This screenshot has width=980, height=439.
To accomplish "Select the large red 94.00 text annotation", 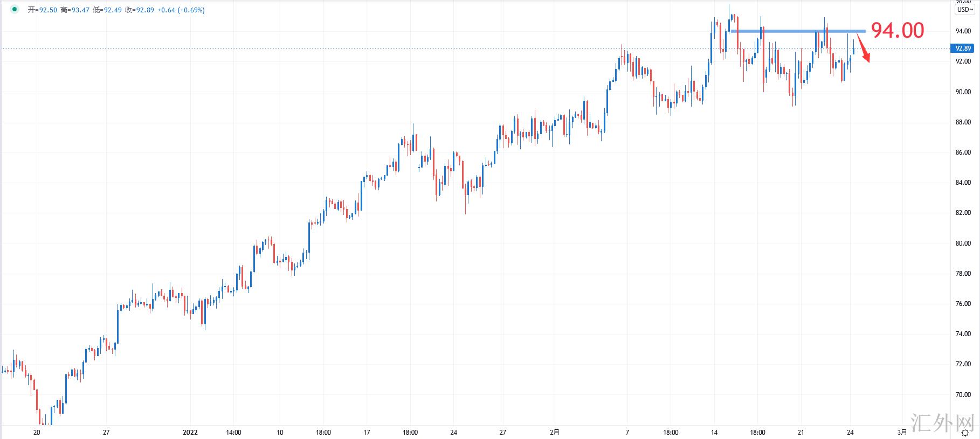I will [x=898, y=31].
